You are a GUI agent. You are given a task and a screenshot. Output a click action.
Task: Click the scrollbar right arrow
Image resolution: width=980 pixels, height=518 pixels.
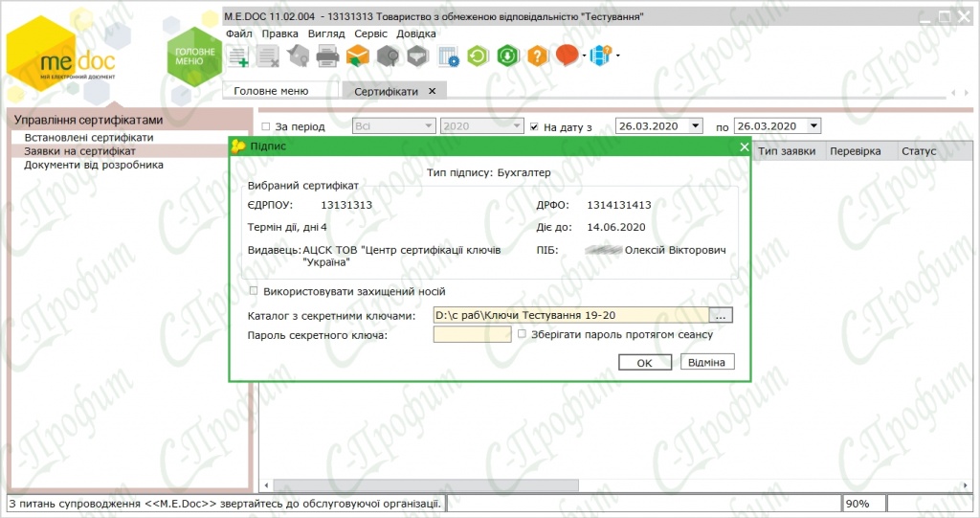tap(965, 485)
